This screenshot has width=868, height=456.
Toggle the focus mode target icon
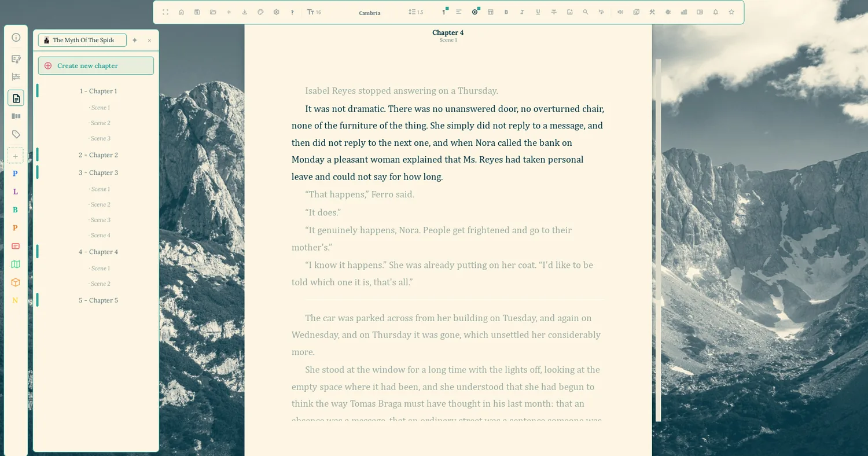(x=475, y=12)
